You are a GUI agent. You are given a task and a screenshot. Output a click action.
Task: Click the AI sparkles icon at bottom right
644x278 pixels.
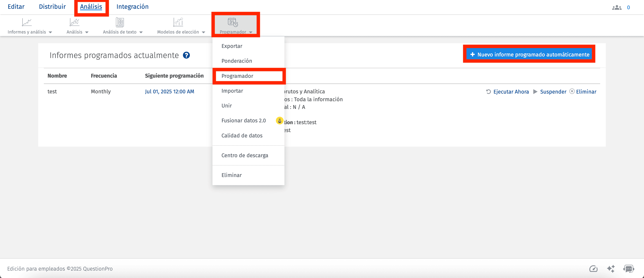(x=611, y=269)
